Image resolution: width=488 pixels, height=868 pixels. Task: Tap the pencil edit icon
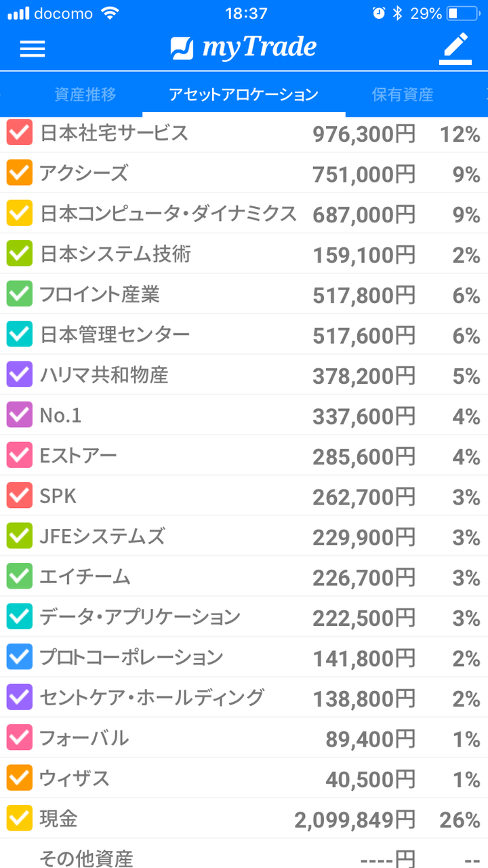click(x=455, y=48)
